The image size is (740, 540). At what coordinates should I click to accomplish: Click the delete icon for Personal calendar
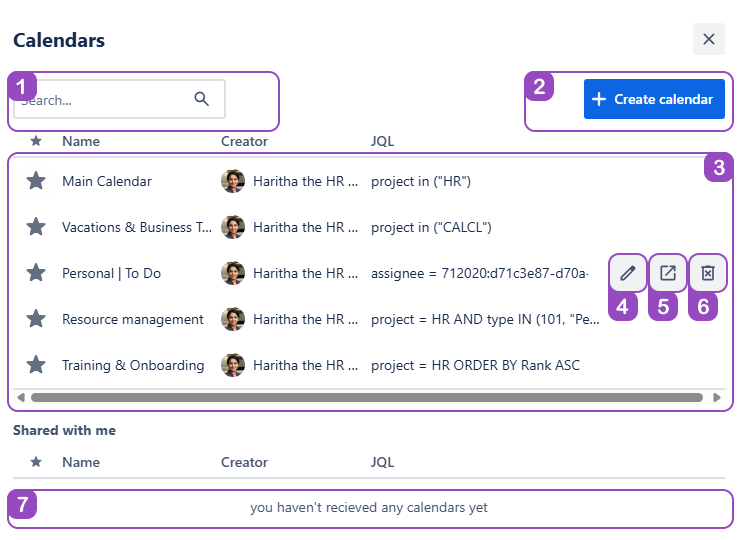[x=708, y=273]
